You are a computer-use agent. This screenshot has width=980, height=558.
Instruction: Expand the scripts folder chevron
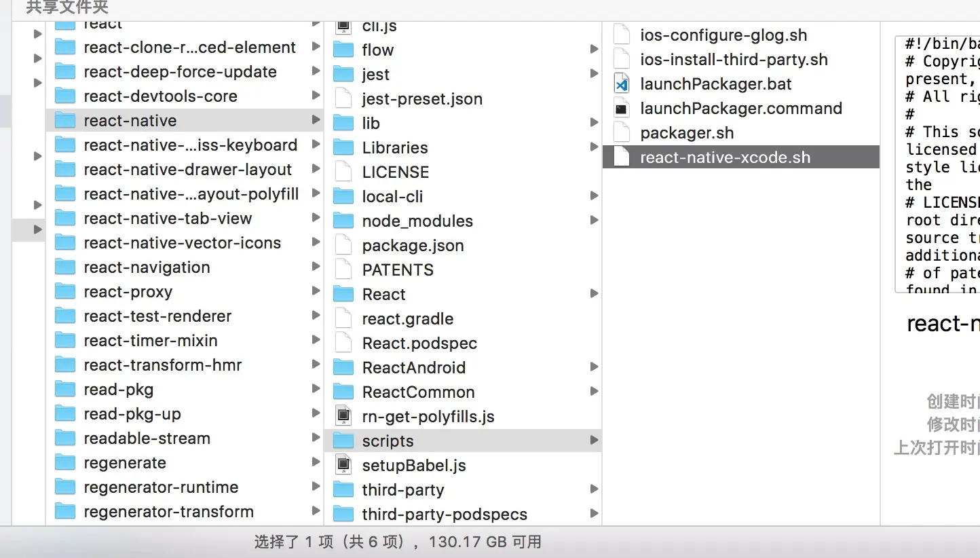(x=594, y=441)
